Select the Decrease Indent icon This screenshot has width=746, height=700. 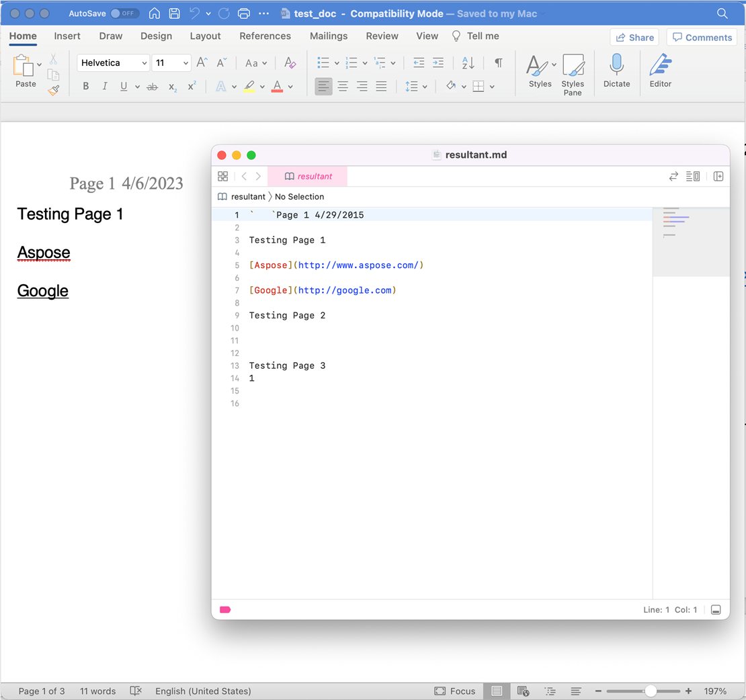418,62
